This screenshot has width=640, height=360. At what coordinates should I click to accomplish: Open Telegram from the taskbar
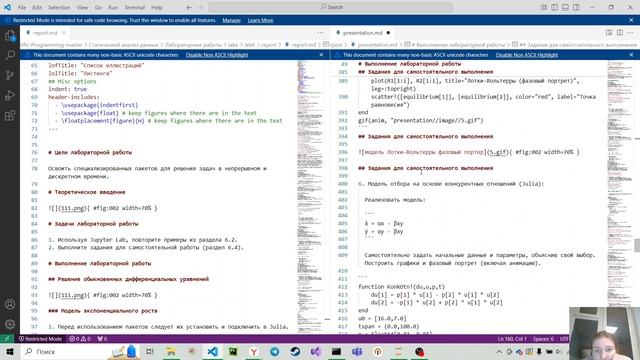pyautogui.click(x=275, y=351)
